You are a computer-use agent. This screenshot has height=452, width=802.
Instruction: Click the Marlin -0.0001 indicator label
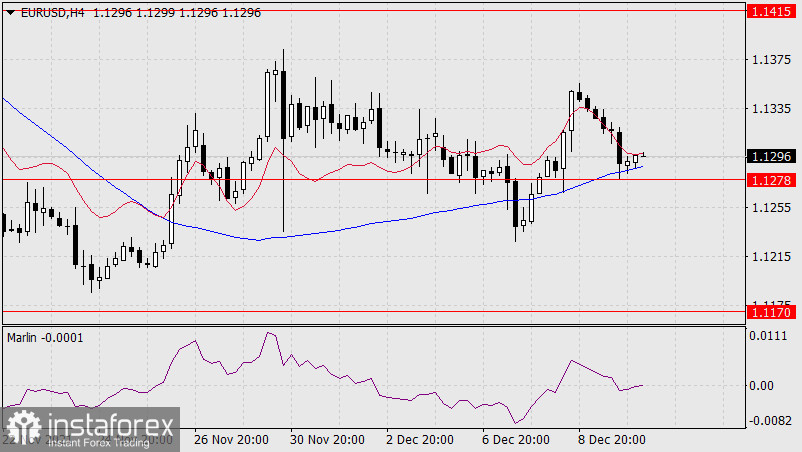pos(46,338)
